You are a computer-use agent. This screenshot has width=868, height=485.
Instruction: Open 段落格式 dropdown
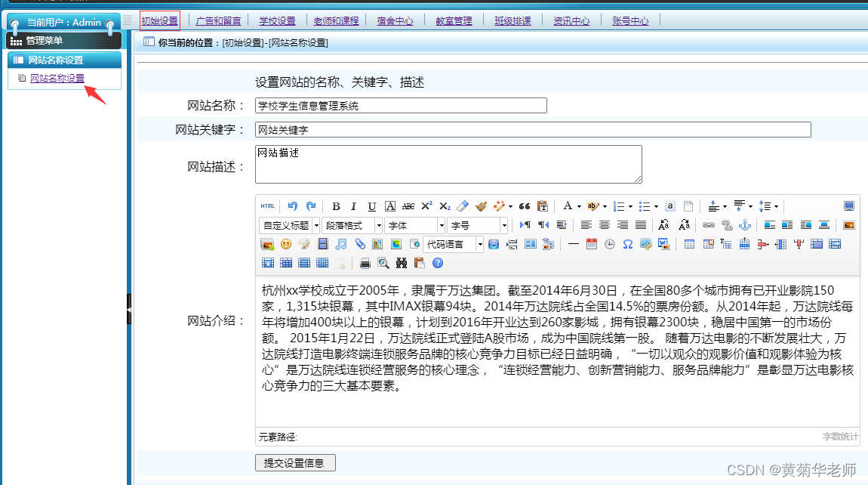click(352, 226)
